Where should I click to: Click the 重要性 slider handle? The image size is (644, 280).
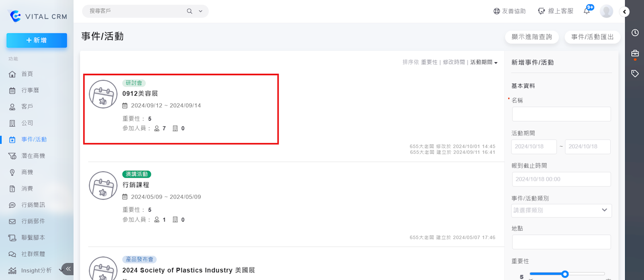(565, 274)
